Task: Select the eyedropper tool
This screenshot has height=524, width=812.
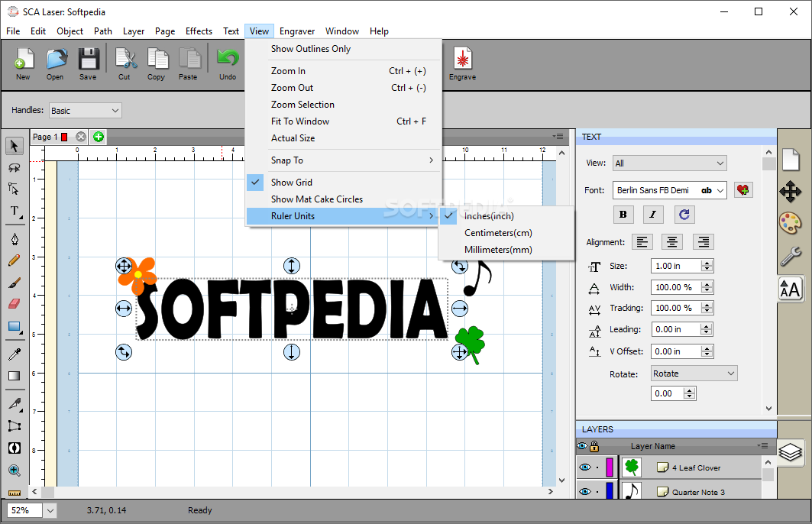Action: pos(15,354)
